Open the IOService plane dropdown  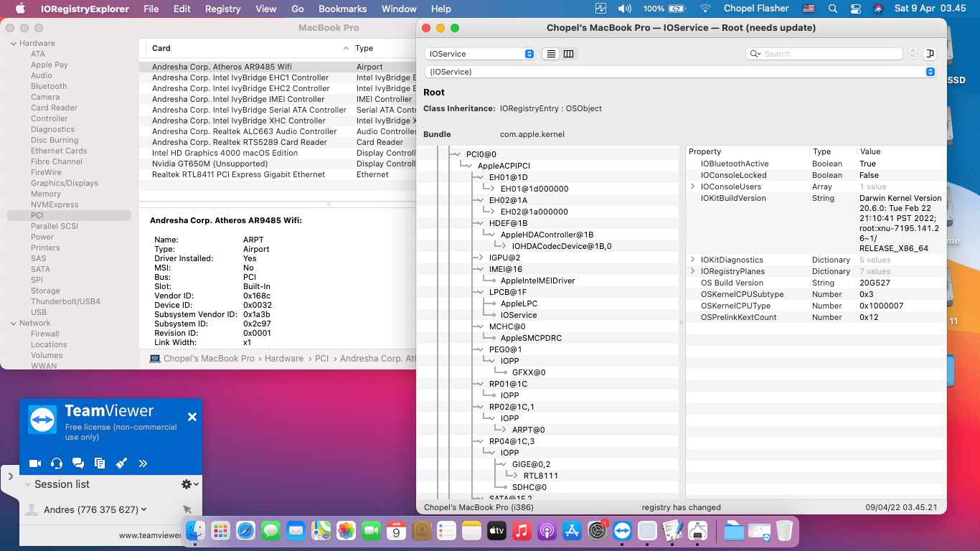479,54
